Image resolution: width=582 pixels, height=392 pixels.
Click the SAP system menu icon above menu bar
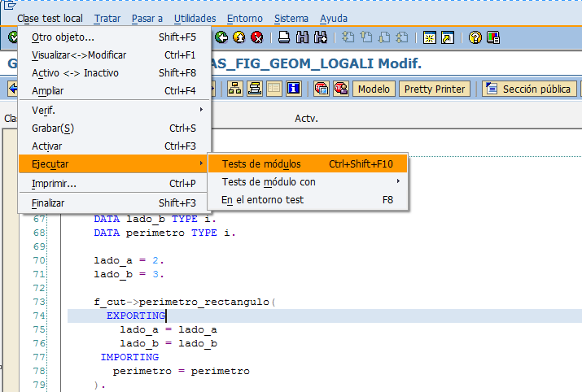[9, 5]
